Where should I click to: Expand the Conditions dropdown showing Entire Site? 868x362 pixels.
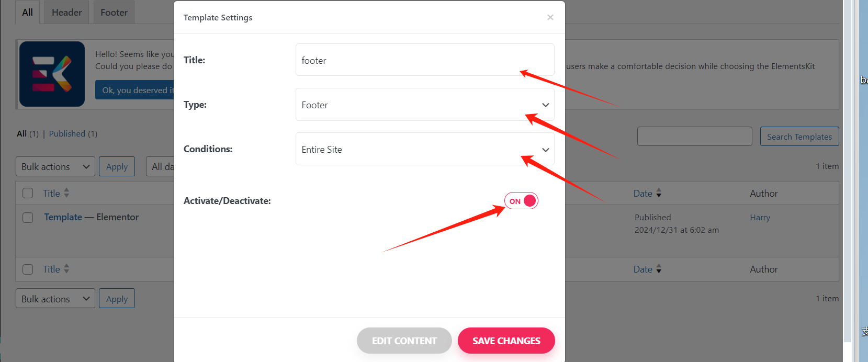pos(424,149)
